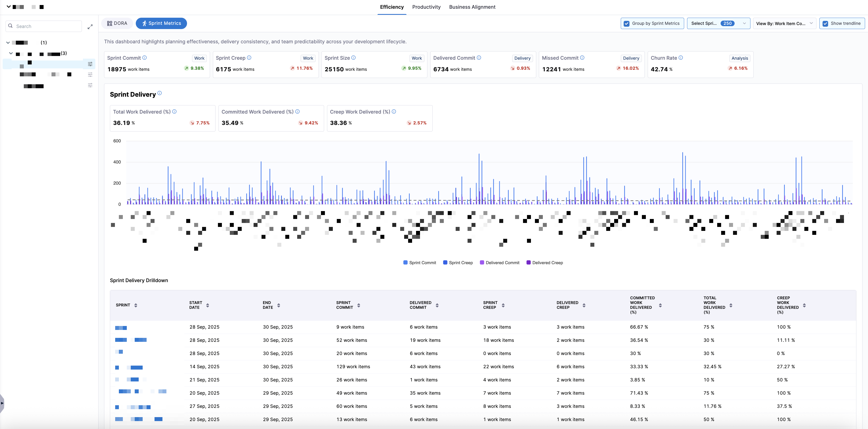
Task: Open the Business Alignment tab
Action: pos(472,7)
